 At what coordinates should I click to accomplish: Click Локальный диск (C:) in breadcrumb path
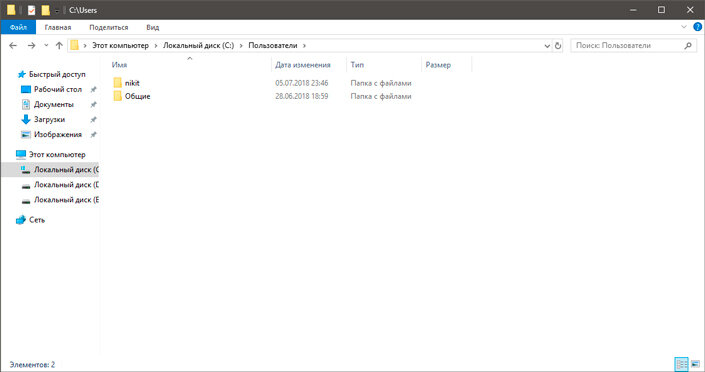pyautogui.click(x=198, y=45)
